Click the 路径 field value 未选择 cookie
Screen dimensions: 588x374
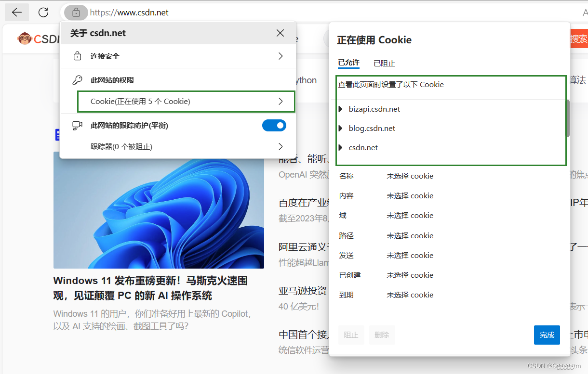coord(410,236)
